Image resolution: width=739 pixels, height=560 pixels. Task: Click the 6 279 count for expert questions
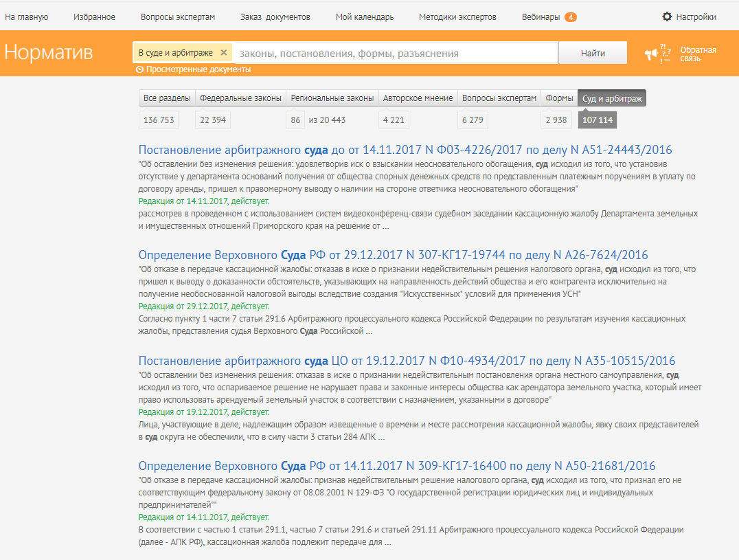point(473,120)
